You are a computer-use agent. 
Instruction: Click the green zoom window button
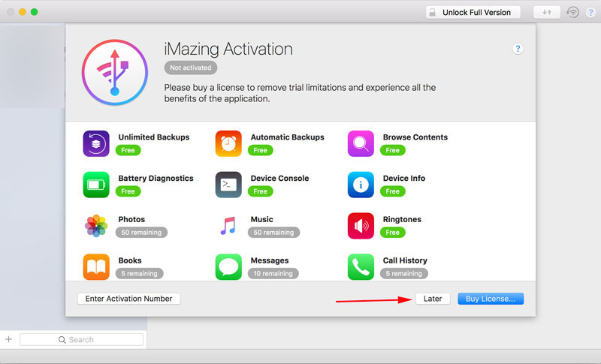coord(34,12)
